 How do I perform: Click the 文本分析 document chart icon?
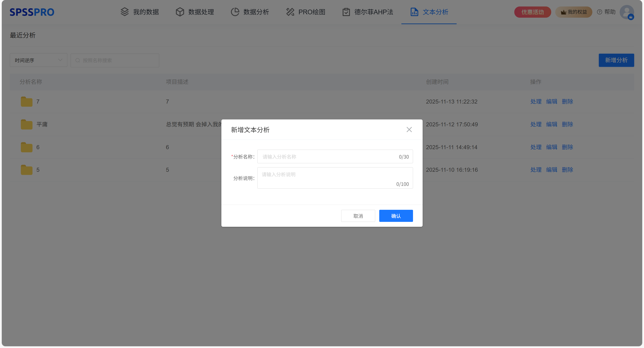tap(414, 12)
